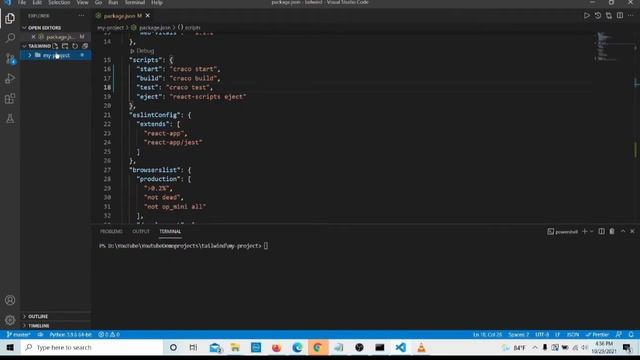Split the terminal panel
Image resolution: width=640 pixels, height=360 pixels.
click(602, 231)
